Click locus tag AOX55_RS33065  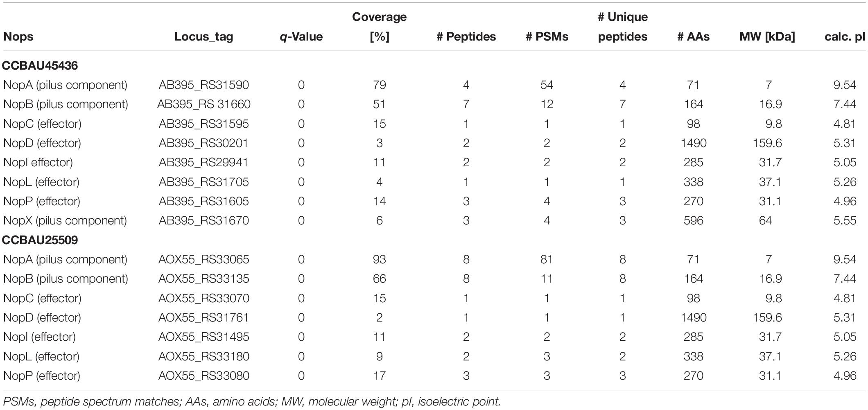click(x=203, y=260)
